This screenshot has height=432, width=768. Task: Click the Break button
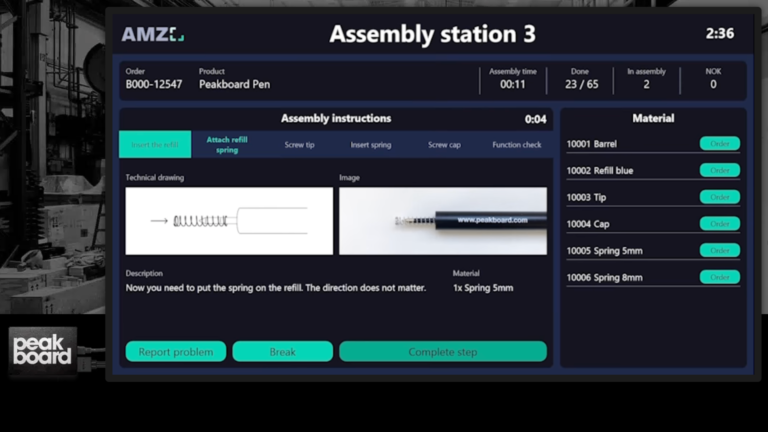(282, 352)
